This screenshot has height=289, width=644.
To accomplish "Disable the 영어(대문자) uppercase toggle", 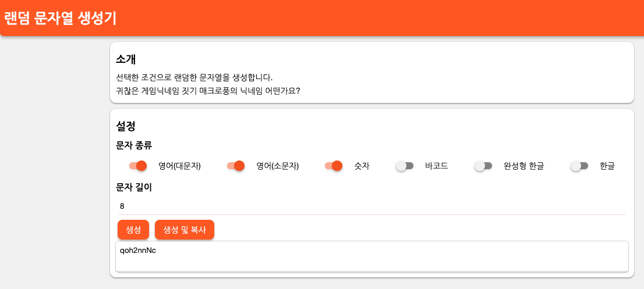I will click(137, 166).
